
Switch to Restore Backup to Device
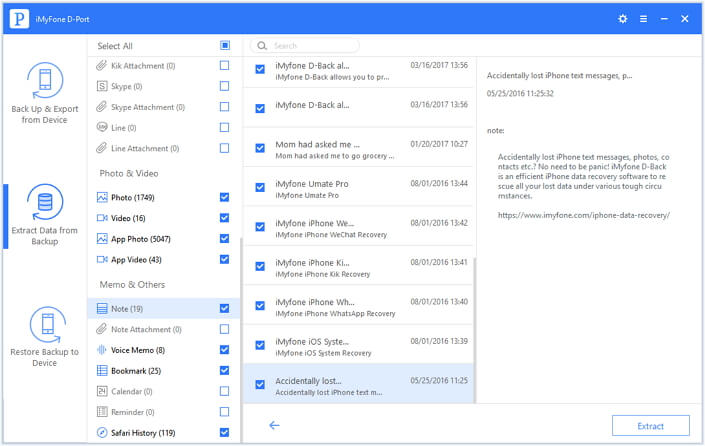click(x=45, y=337)
